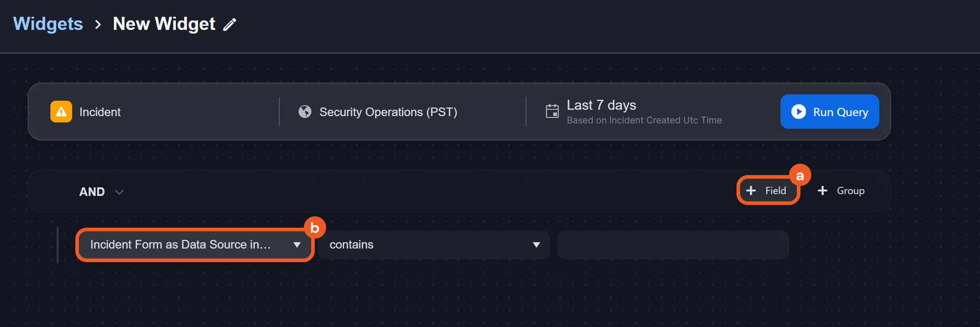The height and width of the screenshot is (327, 980).
Task: Click the orange Incident warning icon
Action: pyautogui.click(x=61, y=112)
